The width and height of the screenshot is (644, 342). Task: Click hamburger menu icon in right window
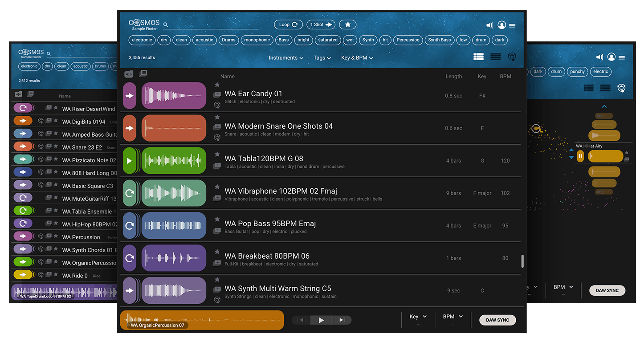coord(622,57)
